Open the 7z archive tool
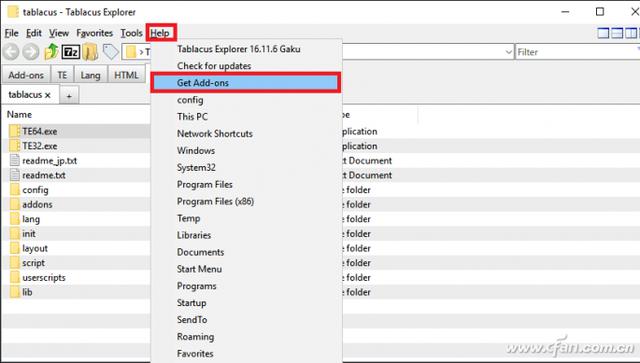 click(71, 52)
